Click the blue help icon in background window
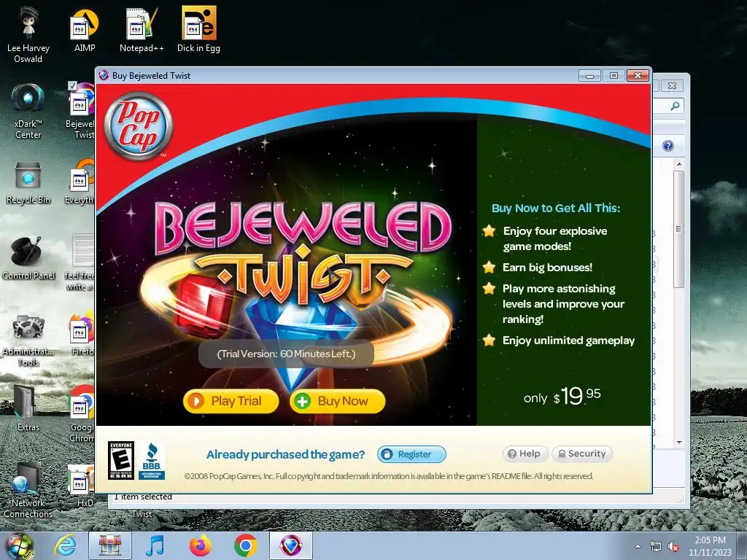The image size is (747, 560). 668,146
